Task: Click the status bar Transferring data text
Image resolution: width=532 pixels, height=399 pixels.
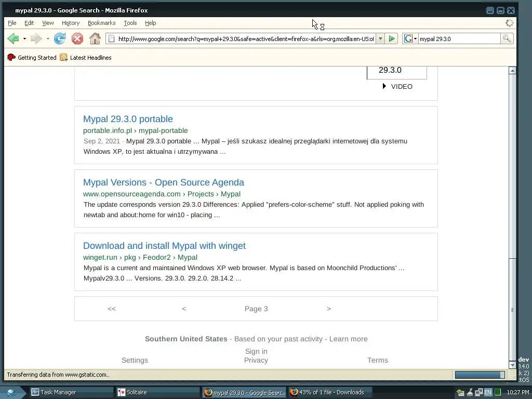Action: (58, 375)
